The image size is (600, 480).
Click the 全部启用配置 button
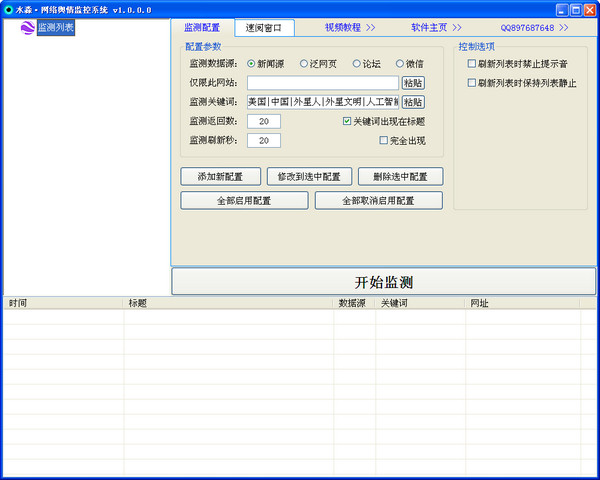(x=245, y=201)
